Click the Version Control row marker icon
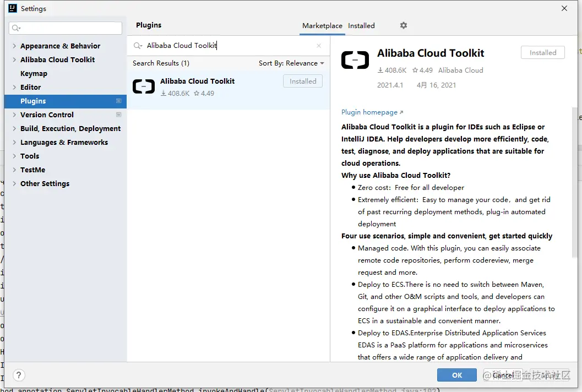 tap(119, 115)
